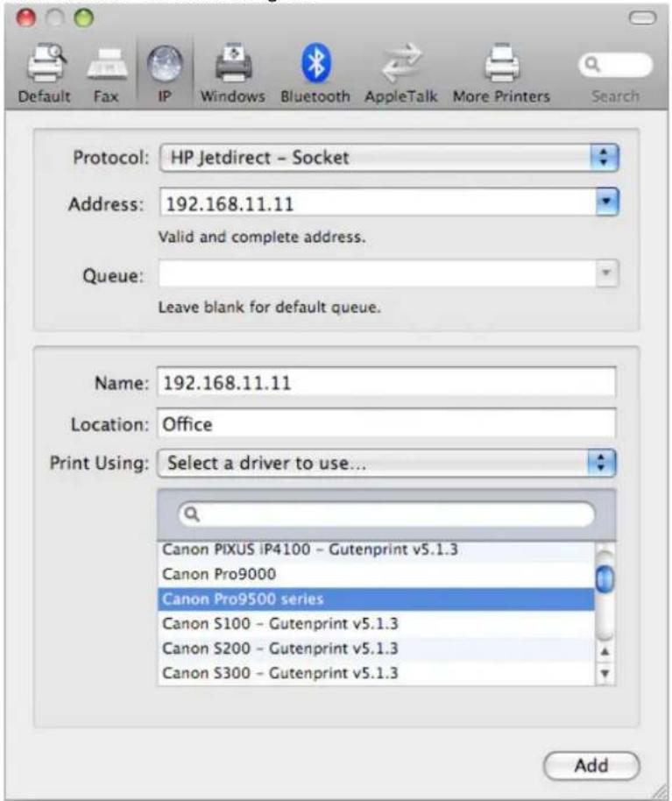Select Canon S100 Gutenprint driver

point(377,623)
